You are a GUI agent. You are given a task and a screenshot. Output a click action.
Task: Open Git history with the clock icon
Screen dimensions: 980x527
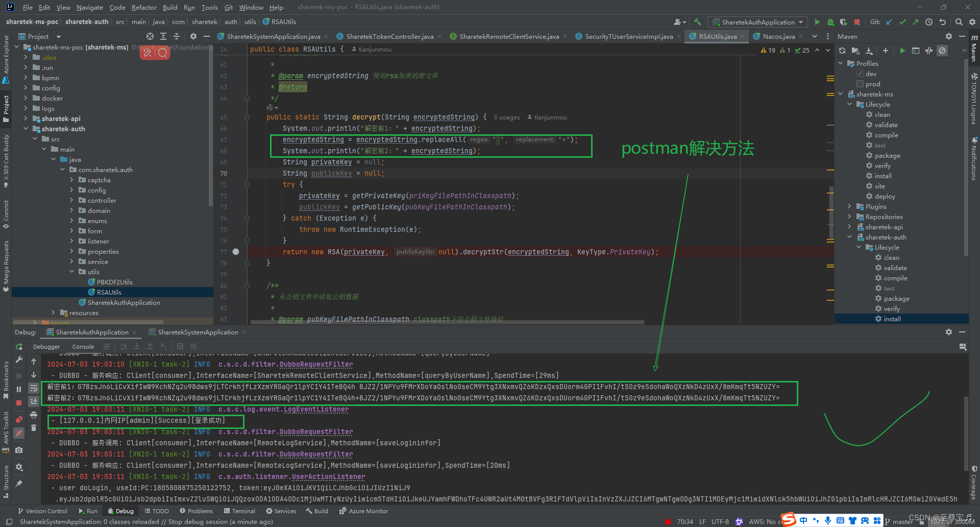click(x=929, y=22)
